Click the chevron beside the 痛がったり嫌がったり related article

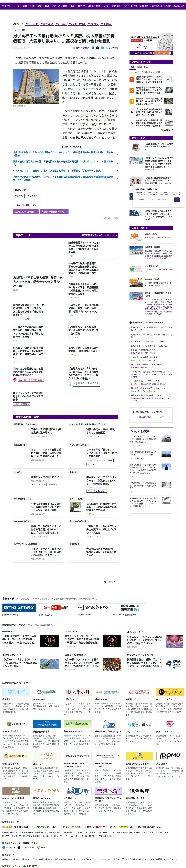click(x=117, y=154)
